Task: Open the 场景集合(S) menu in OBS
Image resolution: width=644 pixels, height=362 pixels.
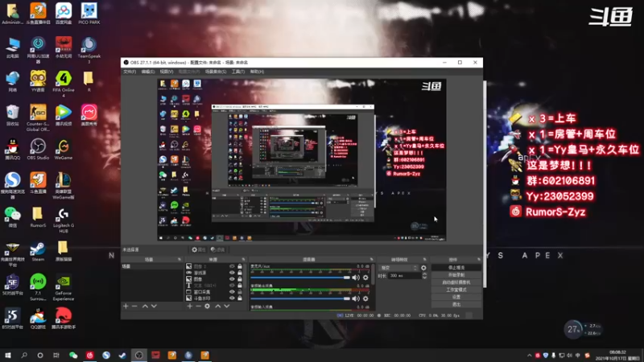Action: click(x=216, y=72)
